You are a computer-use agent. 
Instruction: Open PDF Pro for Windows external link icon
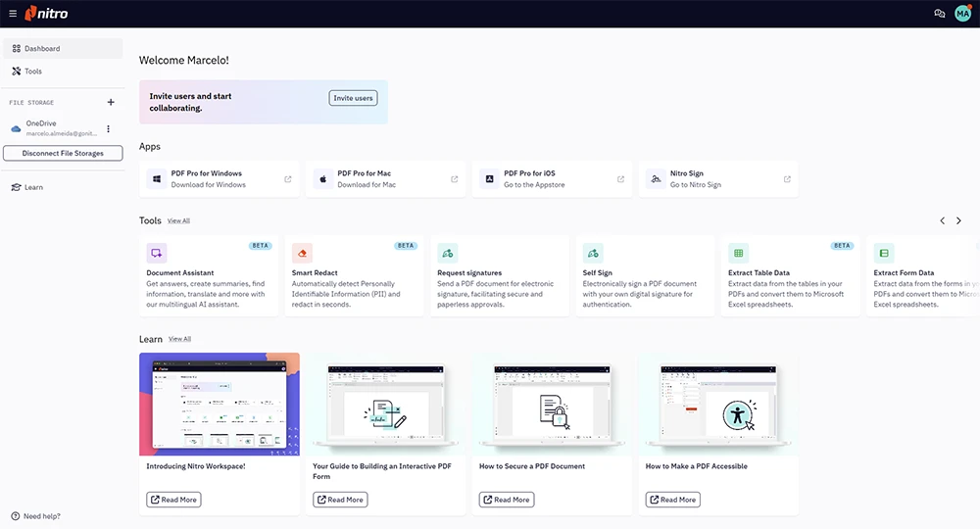(287, 179)
